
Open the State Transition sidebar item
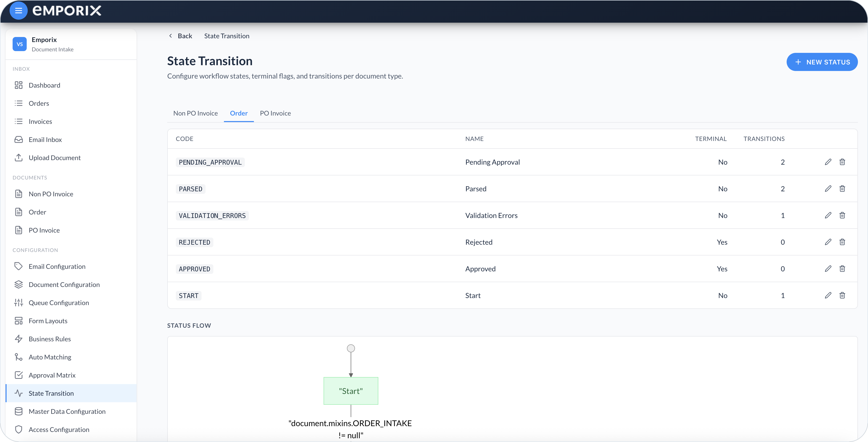pyautogui.click(x=71, y=393)
